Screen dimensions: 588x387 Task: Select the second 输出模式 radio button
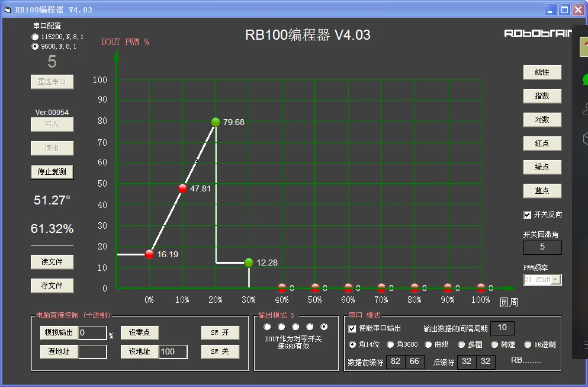click(x=282, y=327)
